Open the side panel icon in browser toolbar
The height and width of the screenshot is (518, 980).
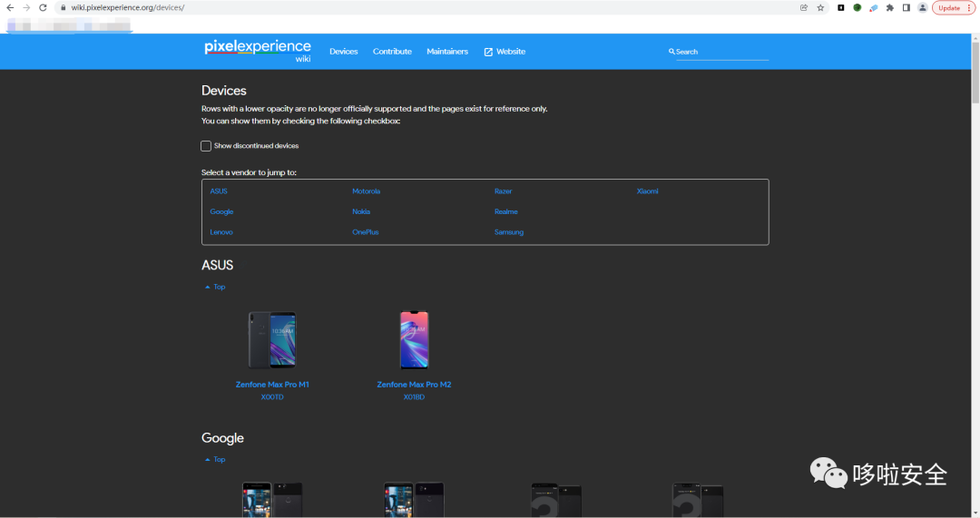point(906,7)
